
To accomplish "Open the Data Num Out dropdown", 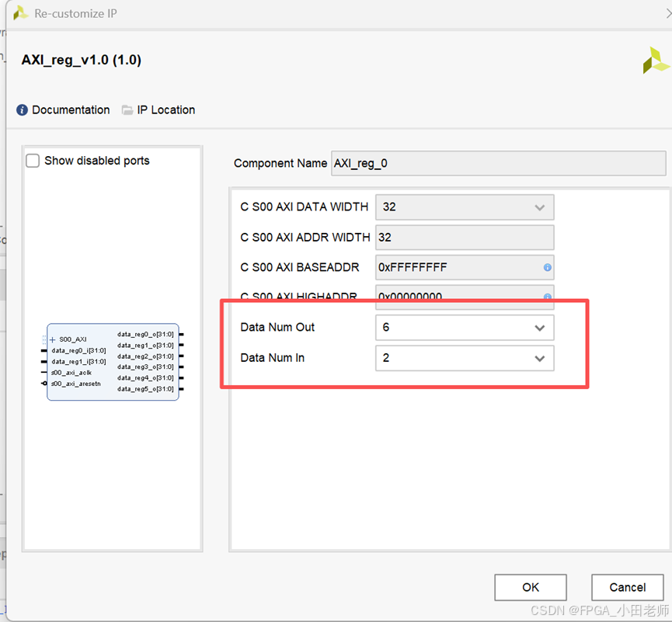I will (x=539, y=328).
